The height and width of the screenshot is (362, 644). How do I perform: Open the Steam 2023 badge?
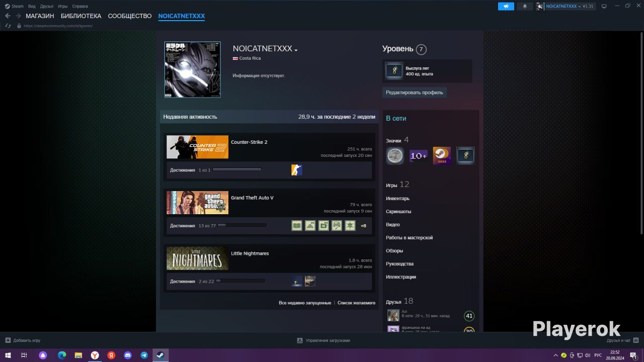click(442, 156)
